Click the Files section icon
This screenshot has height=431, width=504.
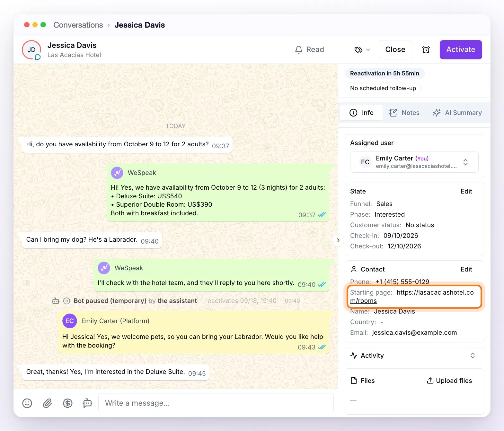(354, 381)
